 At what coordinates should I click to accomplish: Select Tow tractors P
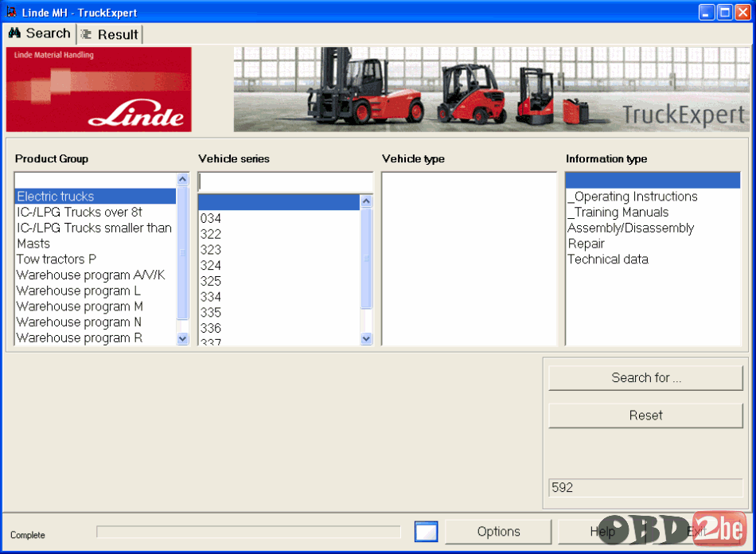point(95,259)
